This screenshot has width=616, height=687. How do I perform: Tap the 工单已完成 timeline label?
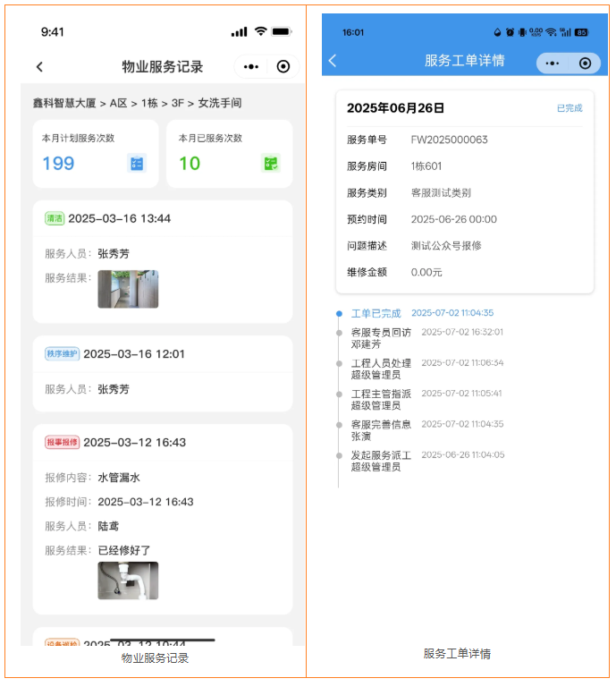(376, 314)
